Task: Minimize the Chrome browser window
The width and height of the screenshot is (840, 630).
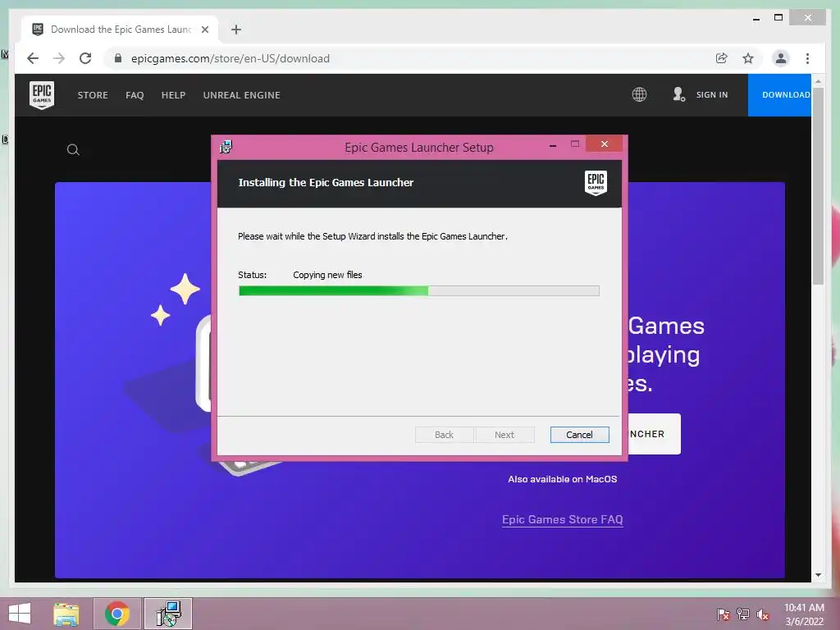Action: tap(756, 18)
